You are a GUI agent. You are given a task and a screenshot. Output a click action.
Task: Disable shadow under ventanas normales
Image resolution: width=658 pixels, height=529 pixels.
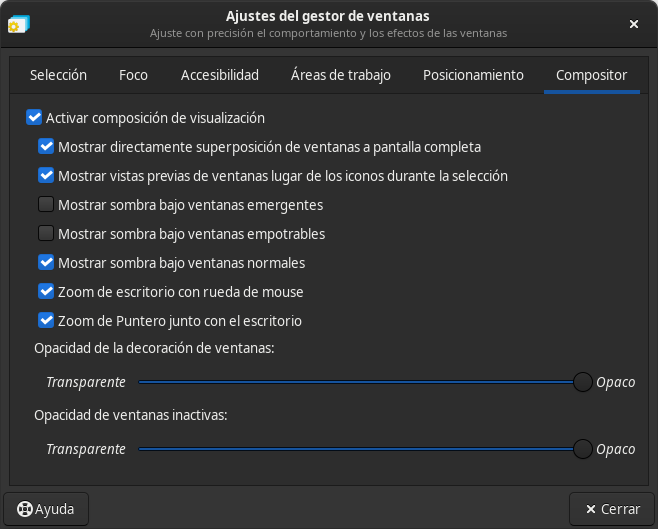point(46,263)
